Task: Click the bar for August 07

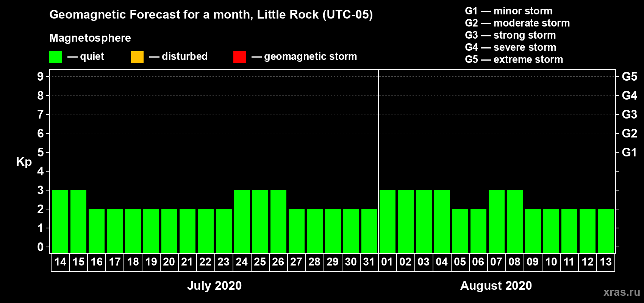Action: (x=497, y=221)
